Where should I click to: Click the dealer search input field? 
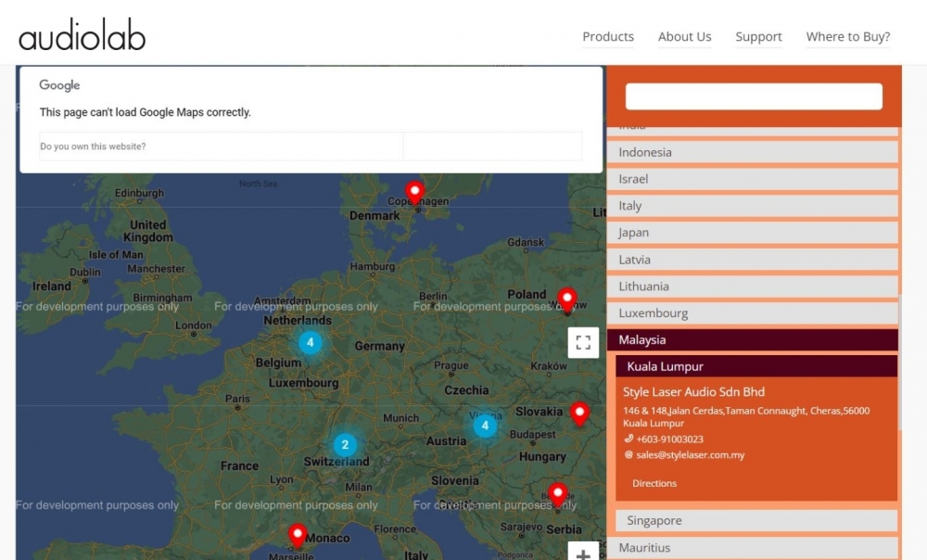[x=754, y=96]
